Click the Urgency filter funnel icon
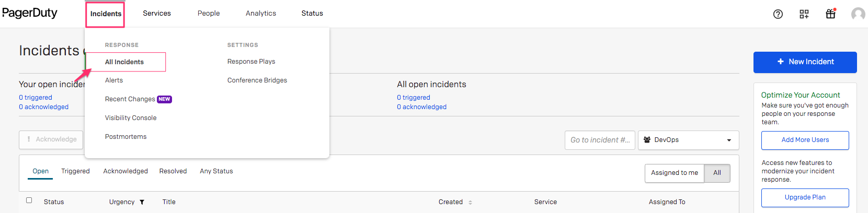 point(142,202)
